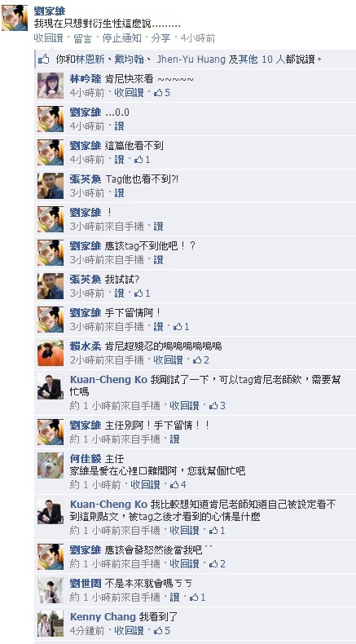Image resolution: width=356 pixels, height=644 pixels.
Task: Unlike Kenny Chang's 我看到了 comment
Action: [x=129, y=630]
